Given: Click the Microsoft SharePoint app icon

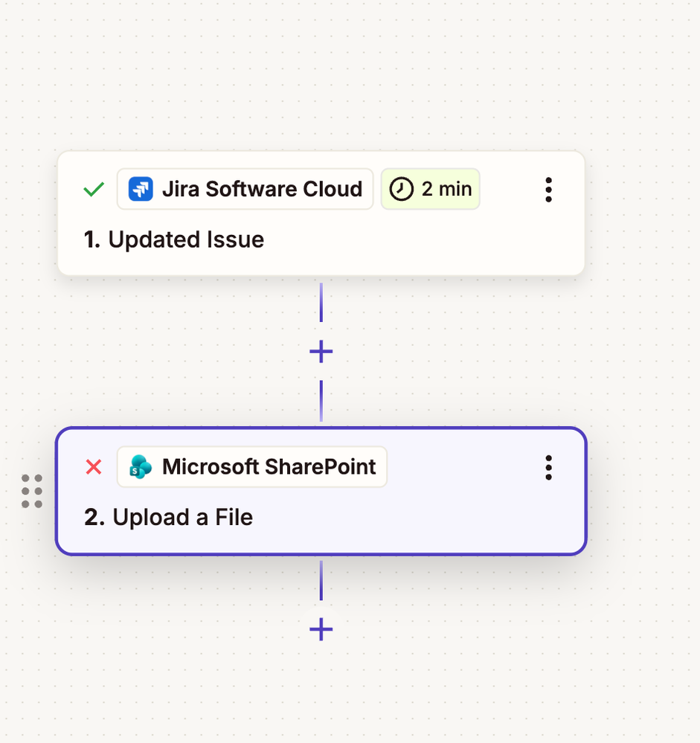Looking at the screenshot, I should click(x=141, y=467).
